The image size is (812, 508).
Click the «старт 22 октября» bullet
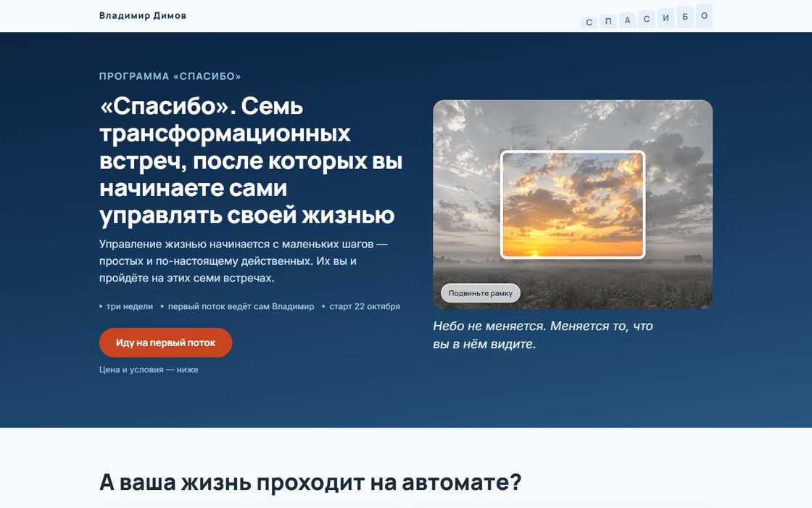click(x=361, y=306)
